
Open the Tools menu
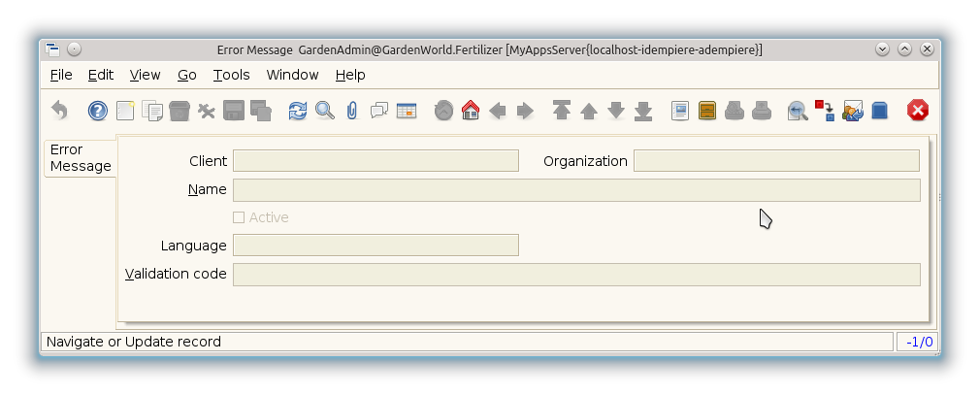[231, 75]
